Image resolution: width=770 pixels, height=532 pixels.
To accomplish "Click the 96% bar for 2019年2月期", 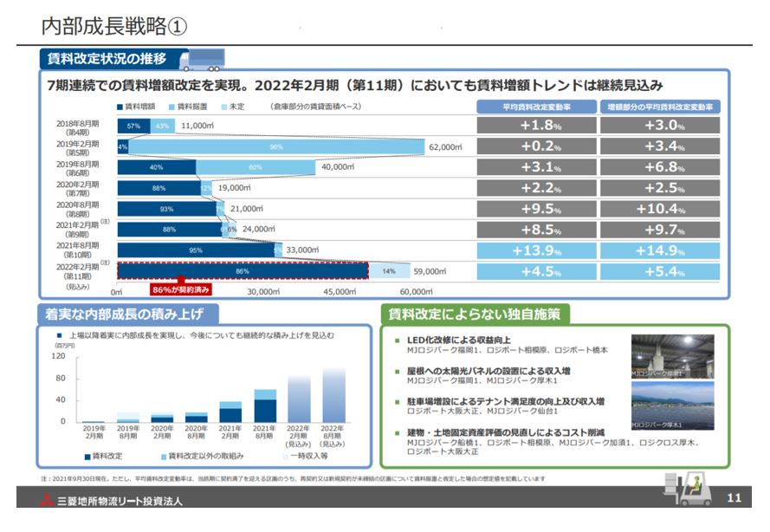I will tap(277, 146).
